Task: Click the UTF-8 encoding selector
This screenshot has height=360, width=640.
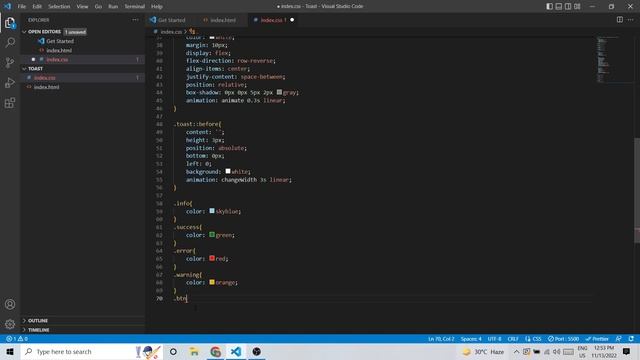Action: (x=494, y=339)
